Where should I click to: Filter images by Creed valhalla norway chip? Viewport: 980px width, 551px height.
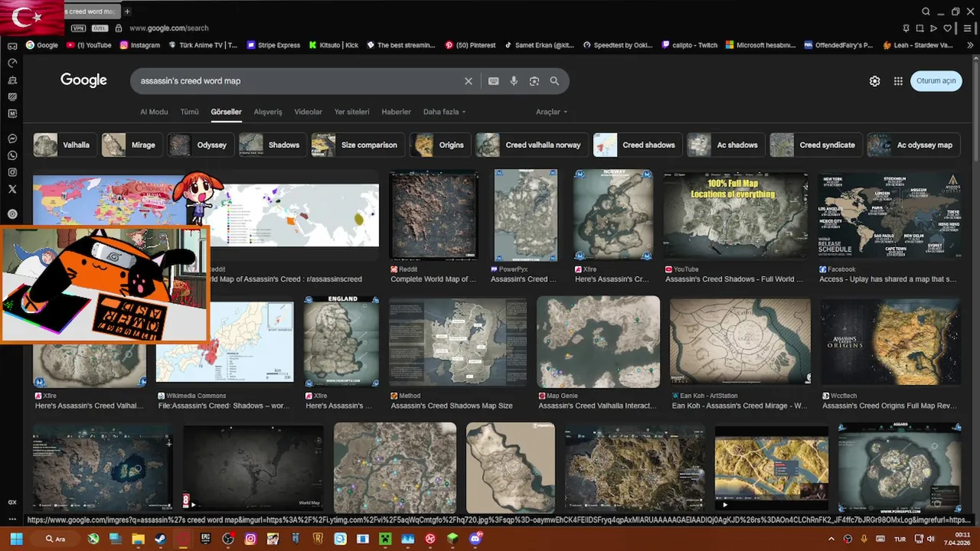click(531, 145)
